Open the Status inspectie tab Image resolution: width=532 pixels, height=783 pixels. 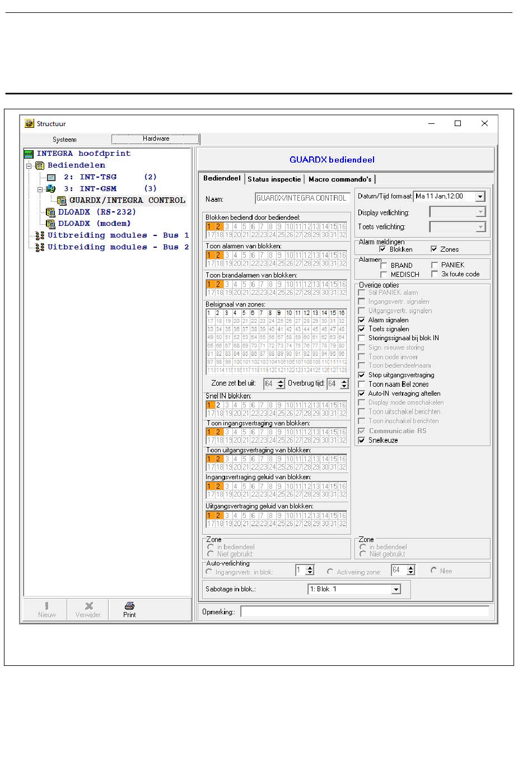coord(274,179)
